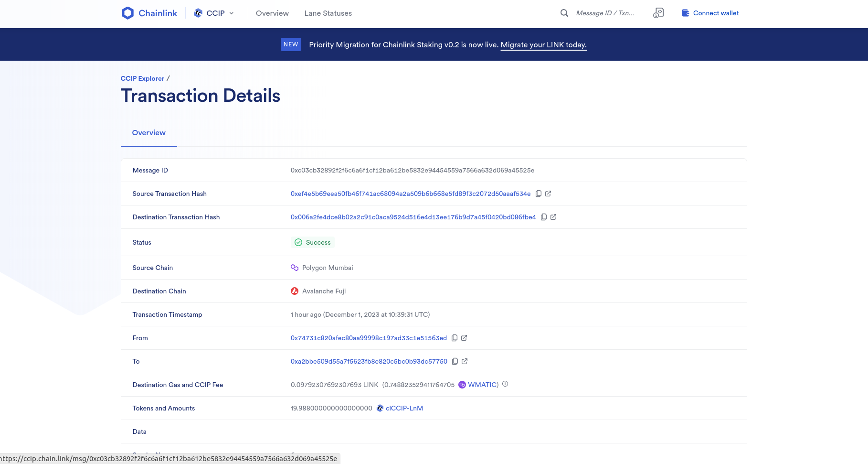Open the Destination Transaction Hash link
This screenshot has height=464, width=868.
(x=413, y=217)
